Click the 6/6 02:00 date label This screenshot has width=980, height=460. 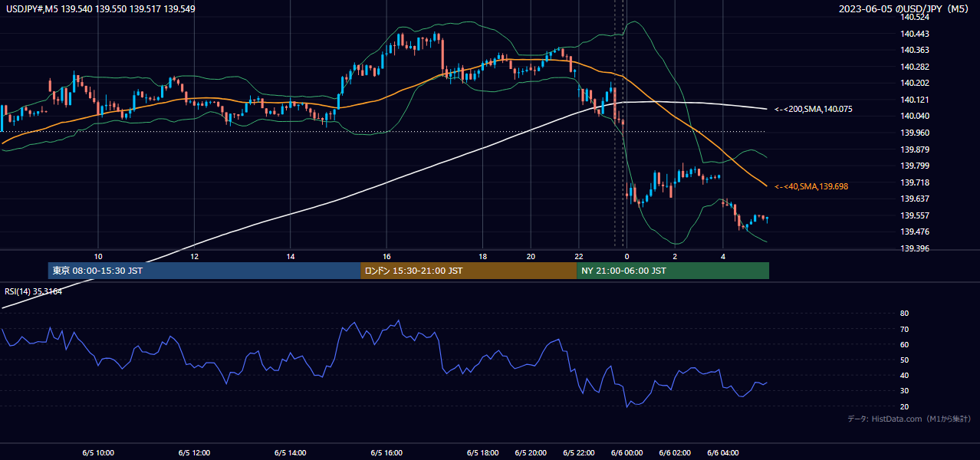(675, 453)
